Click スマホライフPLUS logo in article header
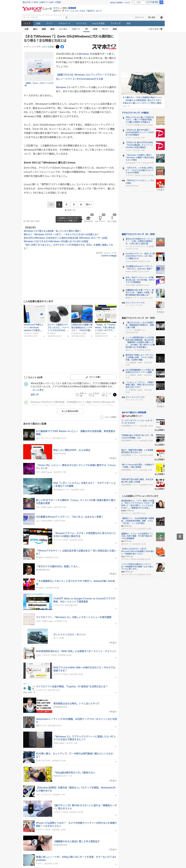Image resolution: width=186 pixels, height=868 pixels. [104, 47]
